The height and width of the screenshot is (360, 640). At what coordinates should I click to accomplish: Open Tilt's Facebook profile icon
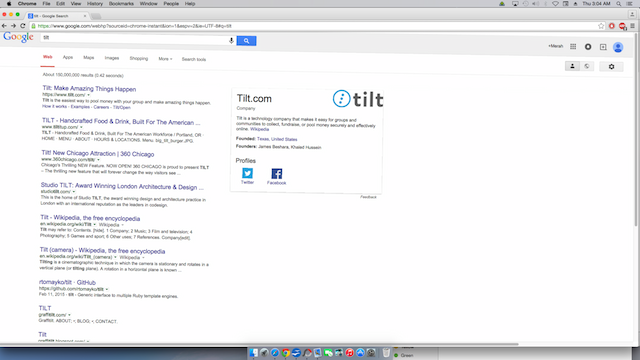pos(276,174)
